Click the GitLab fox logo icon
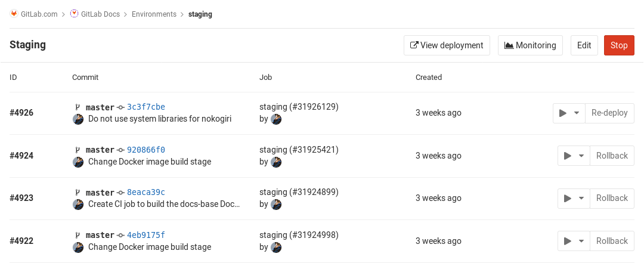 point(14,14)
